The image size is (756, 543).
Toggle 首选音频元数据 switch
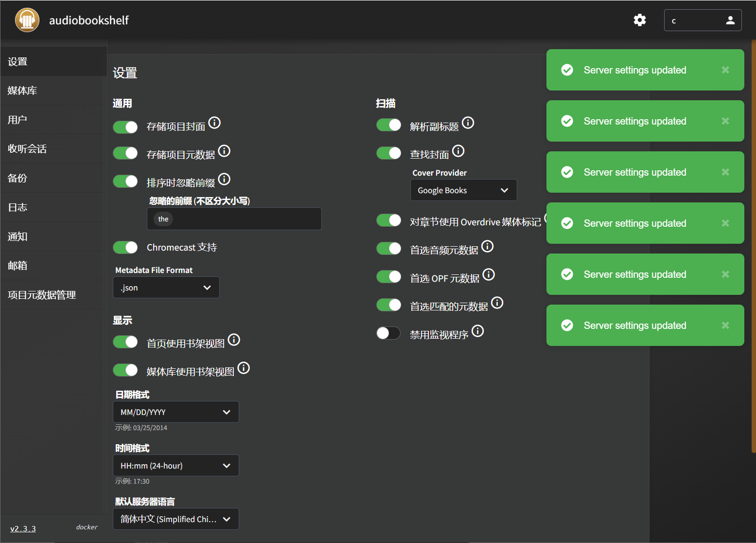[389, 249]
